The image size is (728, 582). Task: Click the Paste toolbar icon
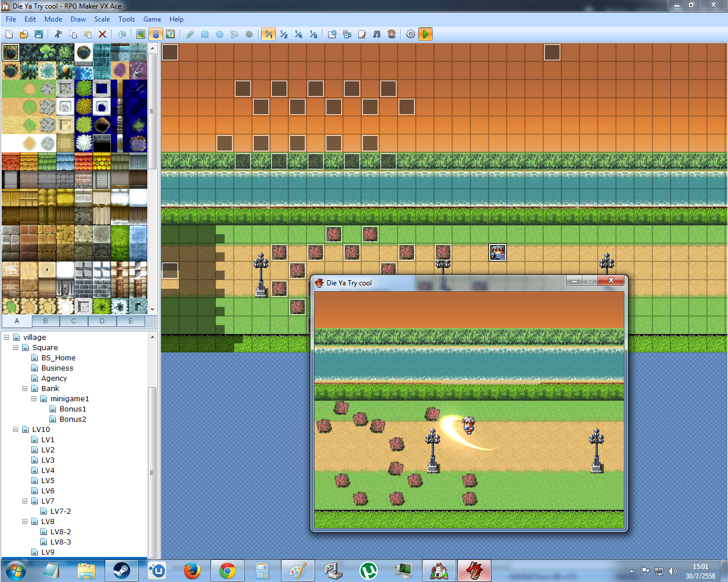pos(88,34)
